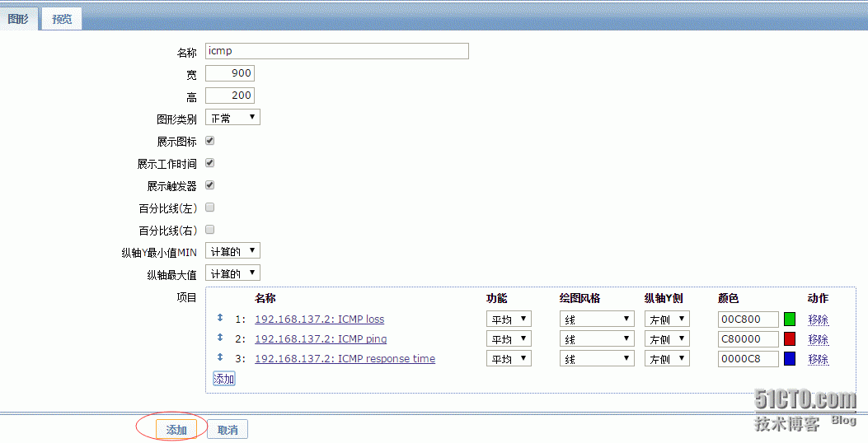This screenshot has width=868, height=443.
Task: Open the ICMP ping item link
Action: click(321, 339)
